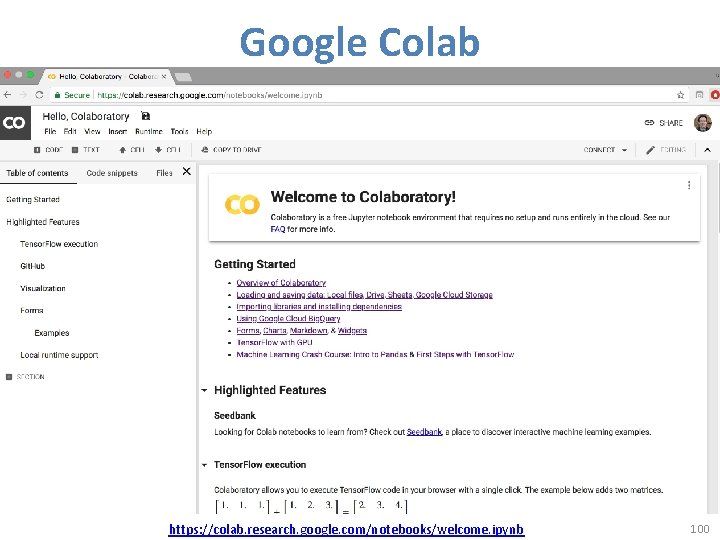Click the Colaboratory CO logo in the header
Screen dimensions: 720x540
pos(15,123)
